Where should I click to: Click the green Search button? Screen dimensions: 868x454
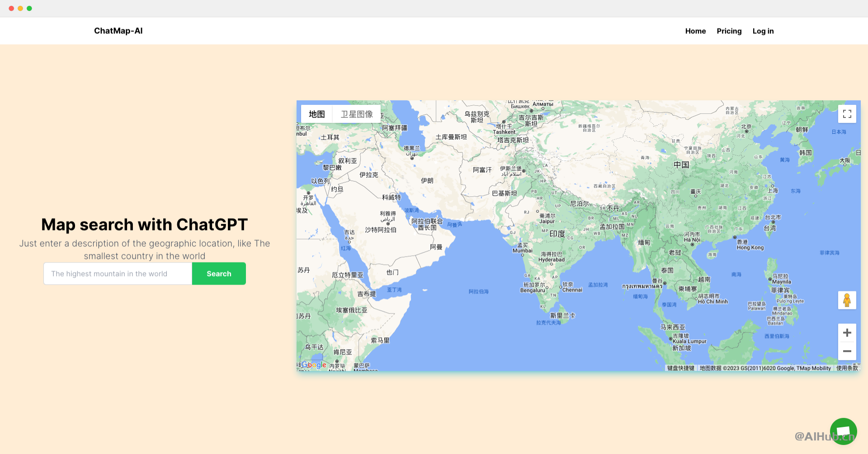(x=219, y=274)
